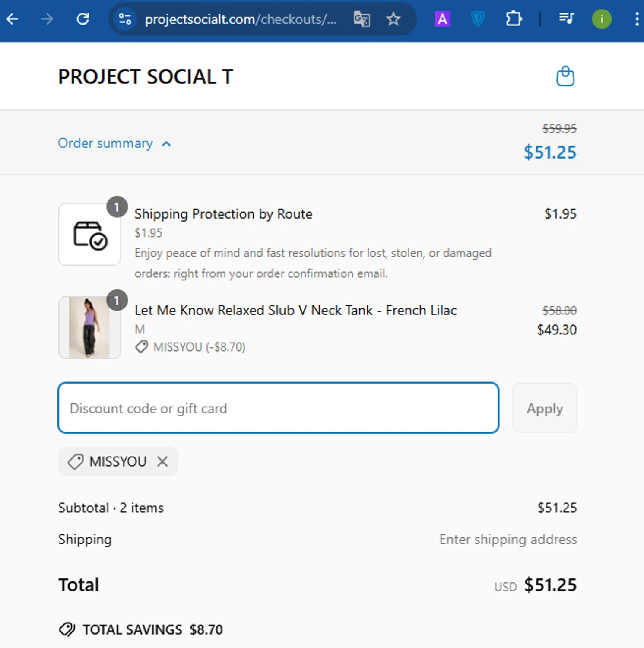Go forward with the browser arrow

click(47, 19)
